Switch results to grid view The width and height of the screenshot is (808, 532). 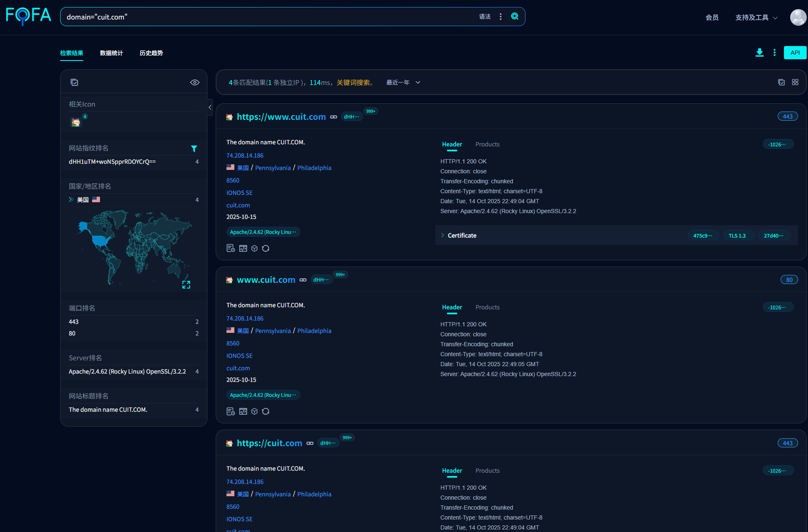(795, 83)
